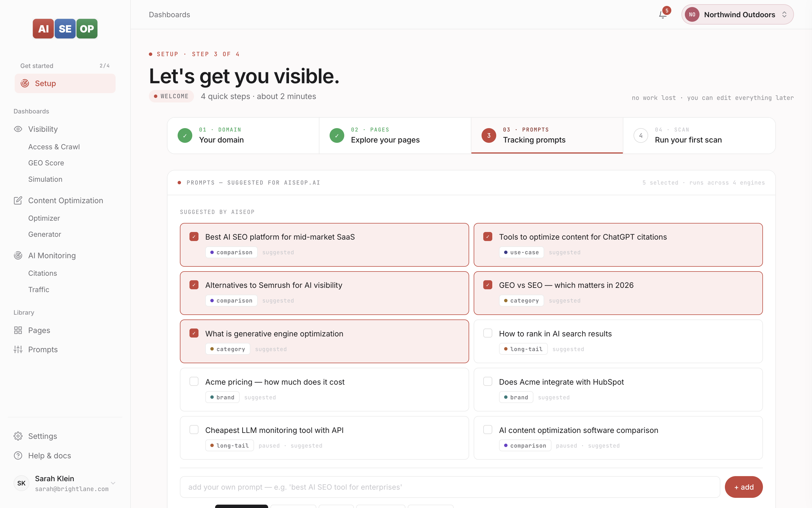Click the Help & docs question icon
Viewport: 812px width, 508px height.
pos(18,456)
